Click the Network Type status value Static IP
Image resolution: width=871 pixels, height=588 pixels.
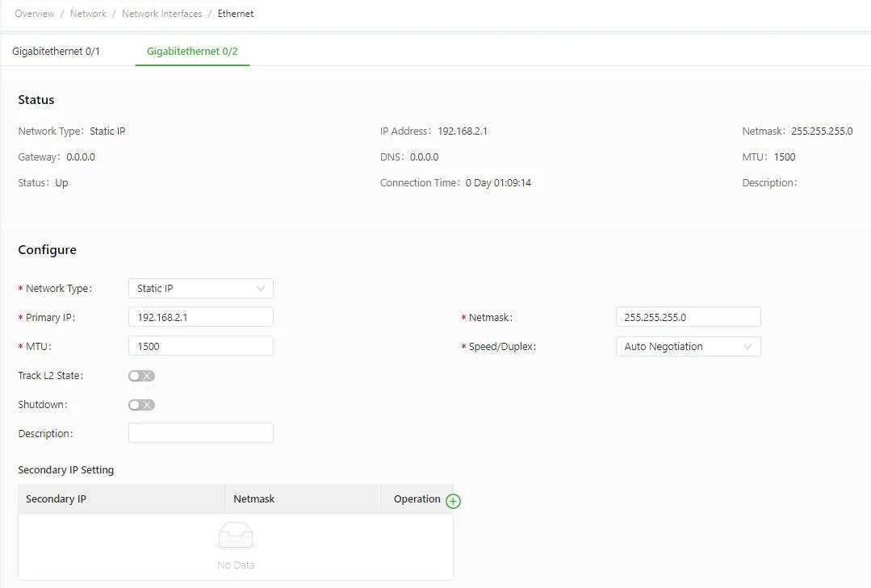[107, 131]
